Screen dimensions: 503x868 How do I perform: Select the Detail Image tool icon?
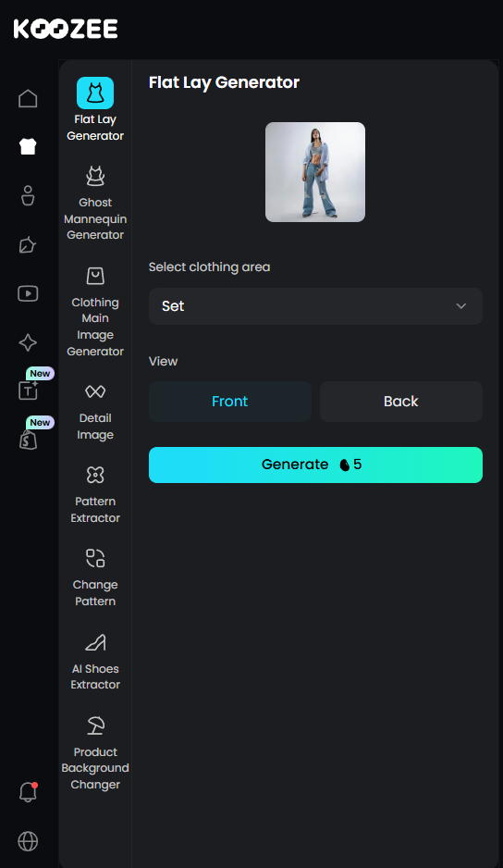point(95,392)
